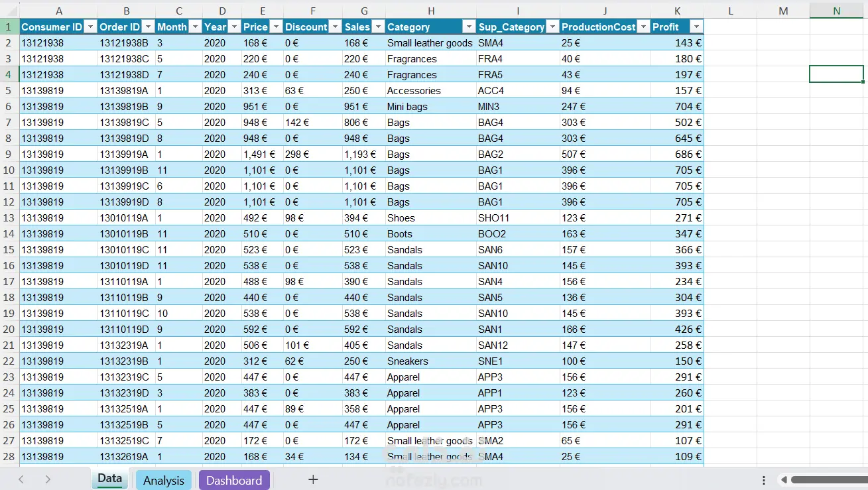
Task: Select row 1 header
Action: 9,27
